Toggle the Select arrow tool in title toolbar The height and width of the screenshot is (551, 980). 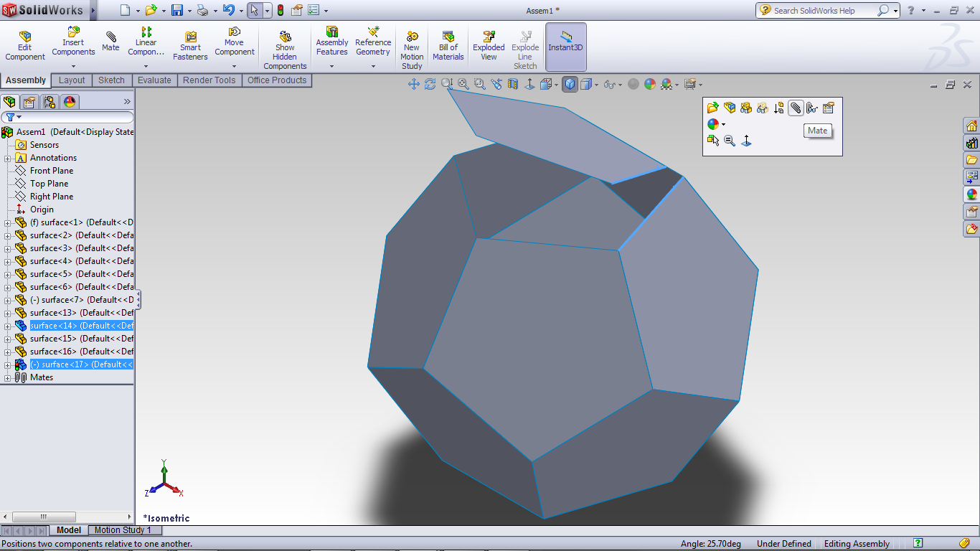pos(255,10)
